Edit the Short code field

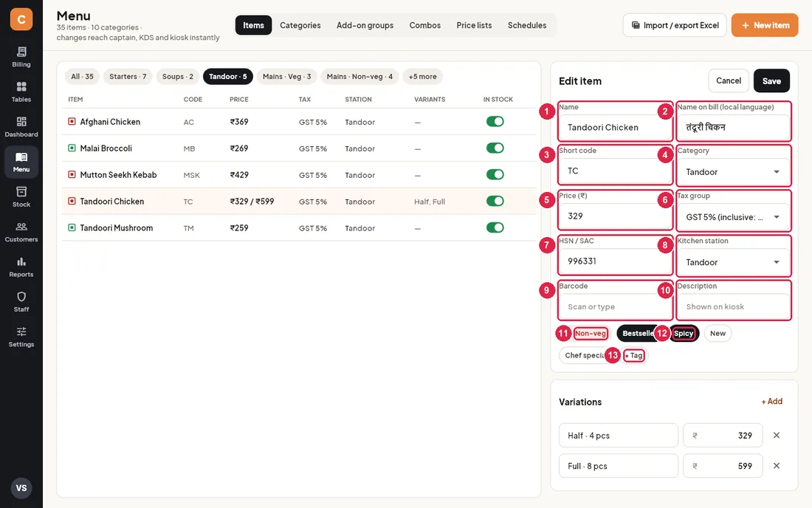(615, 171)
